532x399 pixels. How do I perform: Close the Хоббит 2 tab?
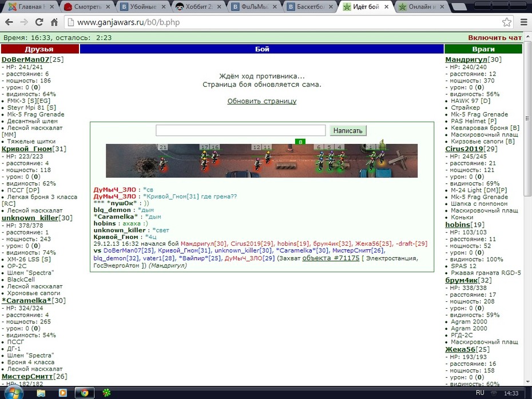(219, 6)
